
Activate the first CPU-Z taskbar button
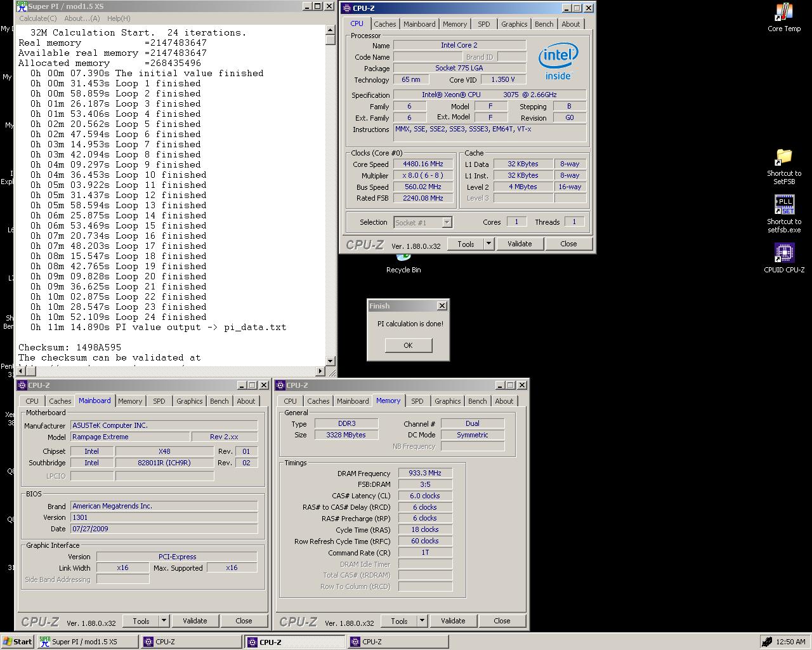[x=192, y=642]
